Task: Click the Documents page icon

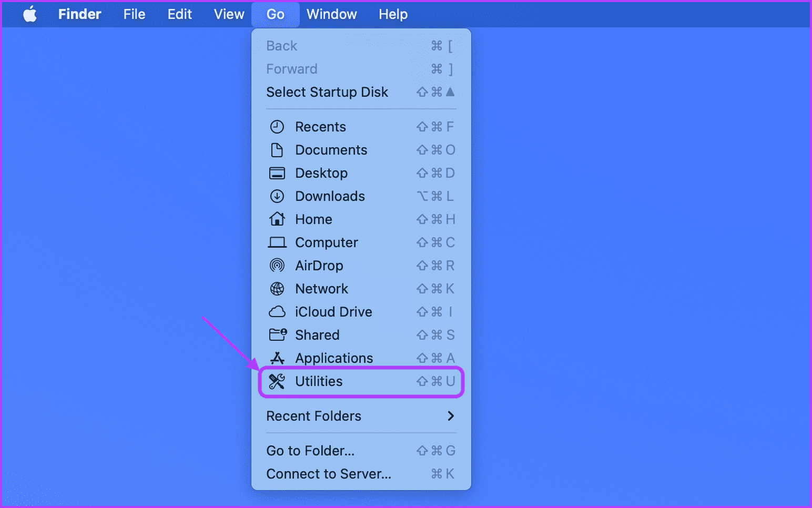Action: (x=277, y=150)
